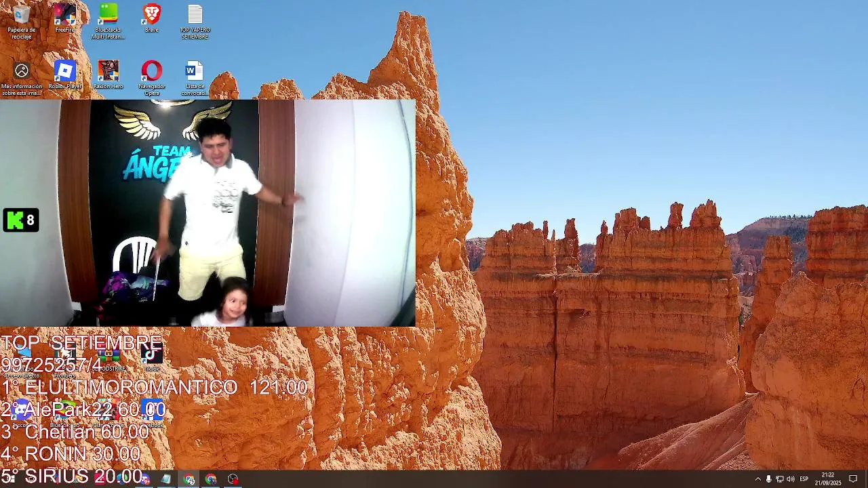Launch the Brave browser shortcut
Screen dimensions: 868x488
152,19
